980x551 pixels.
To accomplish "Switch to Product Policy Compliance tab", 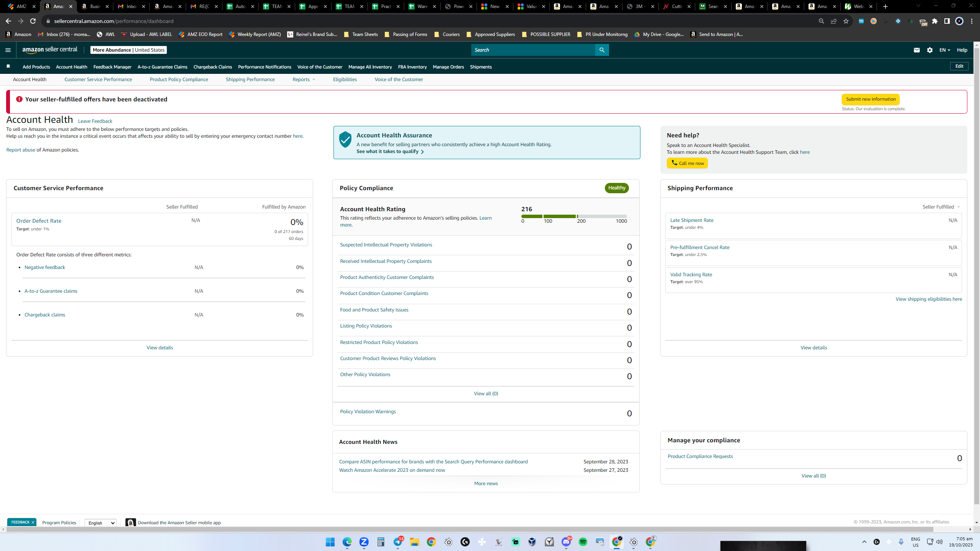I will pyautogui.click(x=179, y=80).
